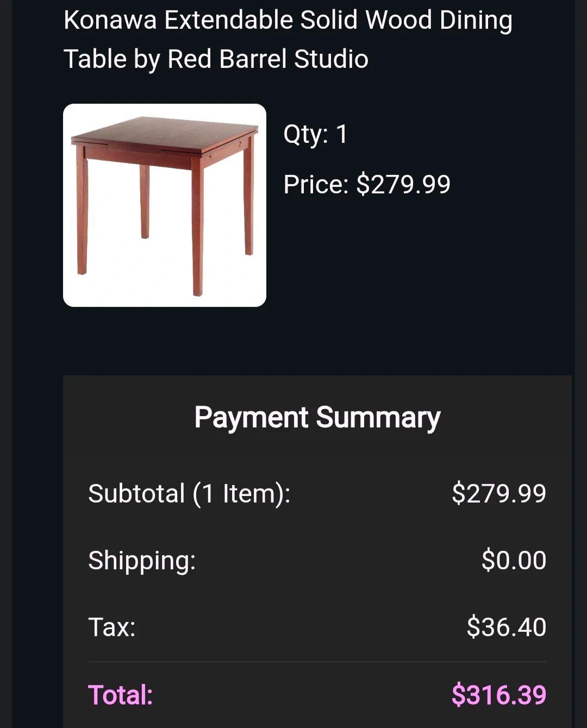Tap the Payment Summary heading
This screenshot has height=728, width=587.
pyautogui.click(x=317, y=418)
